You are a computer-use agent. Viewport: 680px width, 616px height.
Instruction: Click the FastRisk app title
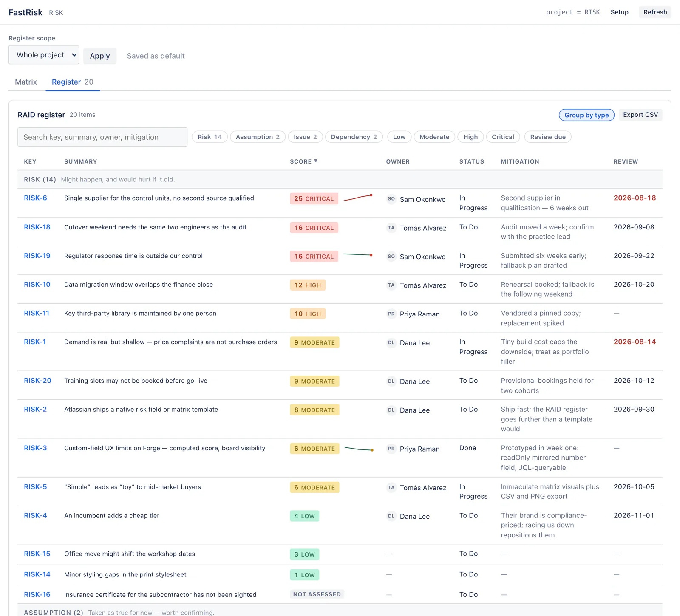pyautogui.click(x=25, y=12)
